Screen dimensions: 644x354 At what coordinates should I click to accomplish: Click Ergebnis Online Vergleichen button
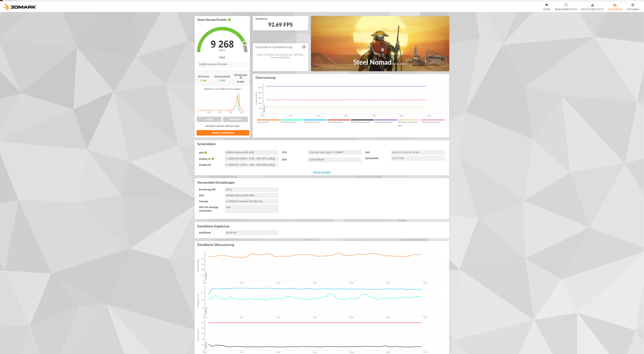point(222,126)
